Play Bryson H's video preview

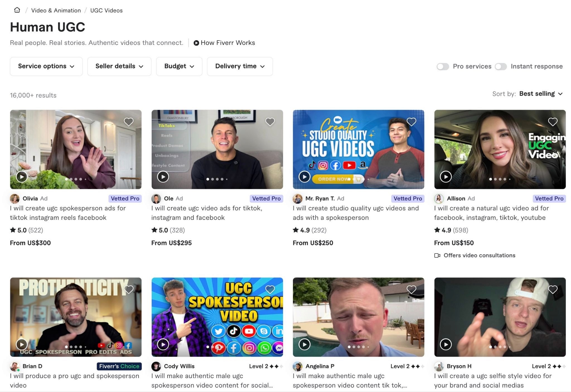click(446, 344)
